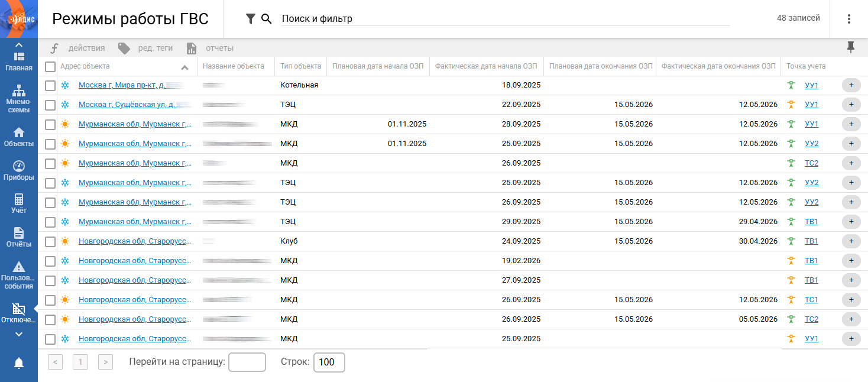This screenshot has width=868, height=382.
Task: Check the row ending 05.05.2026
Action: (x=50, y=320)
